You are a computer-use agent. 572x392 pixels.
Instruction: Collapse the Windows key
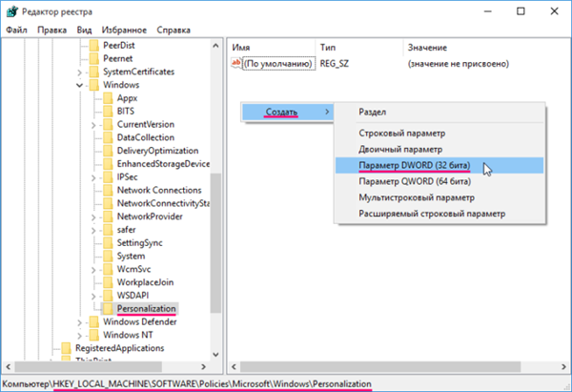point(79,85)
